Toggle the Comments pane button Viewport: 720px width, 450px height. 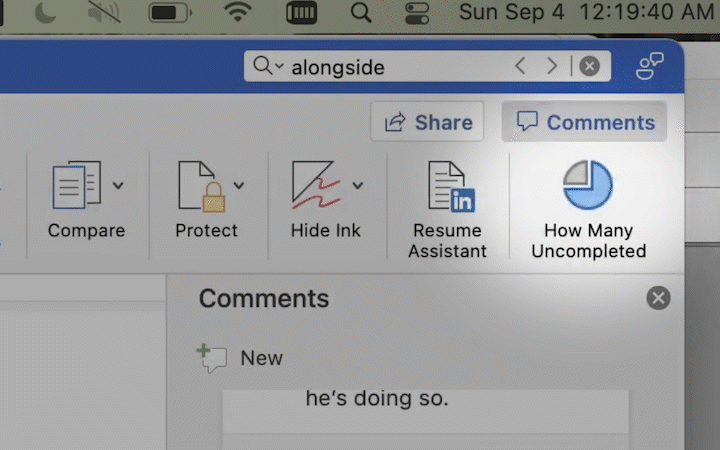click(x=584, y=122)
